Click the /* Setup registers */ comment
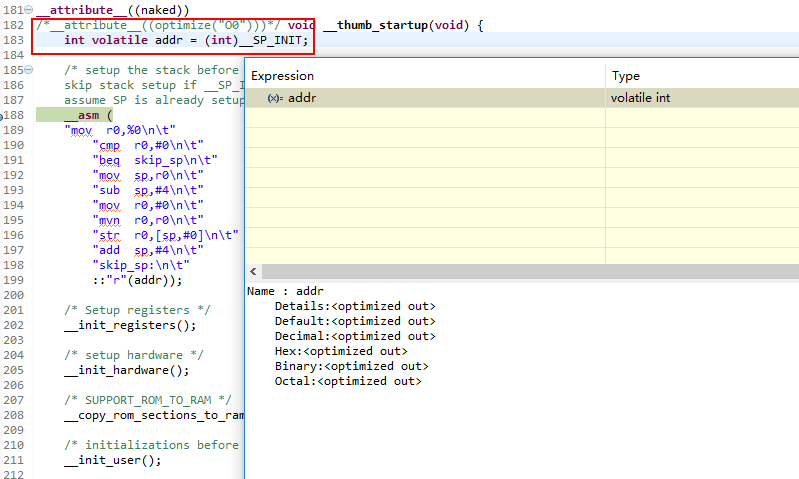Screen dimensions: 799x479 [137, 310]
